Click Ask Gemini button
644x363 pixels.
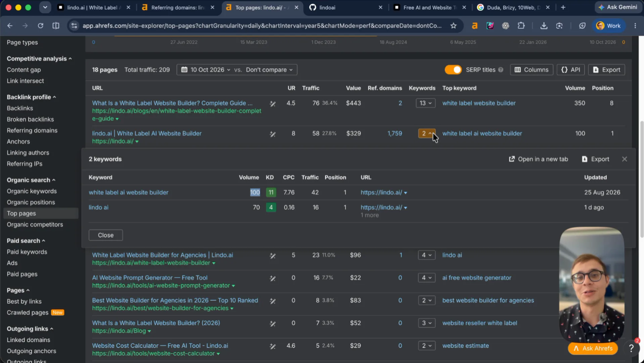point(617,7)
